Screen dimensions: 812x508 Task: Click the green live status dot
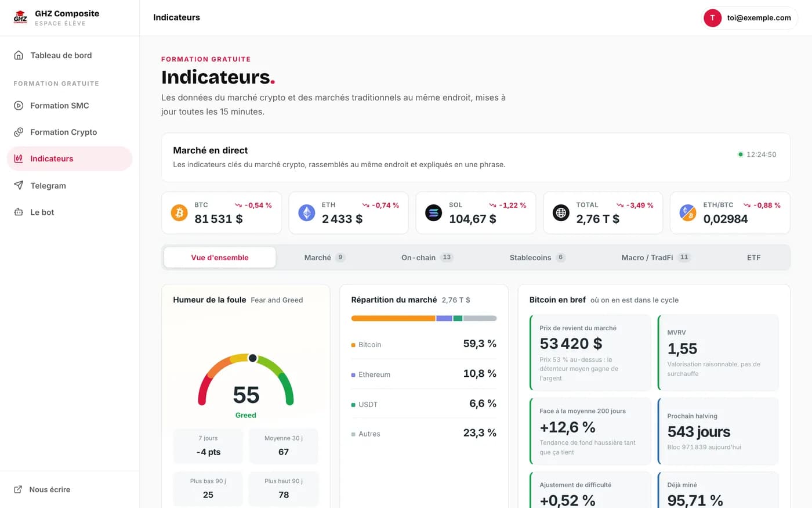(x=740, y=154)
